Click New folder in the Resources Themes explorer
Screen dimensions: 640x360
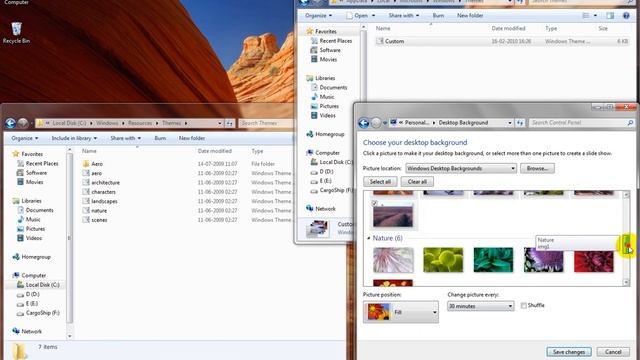(192, 138)
